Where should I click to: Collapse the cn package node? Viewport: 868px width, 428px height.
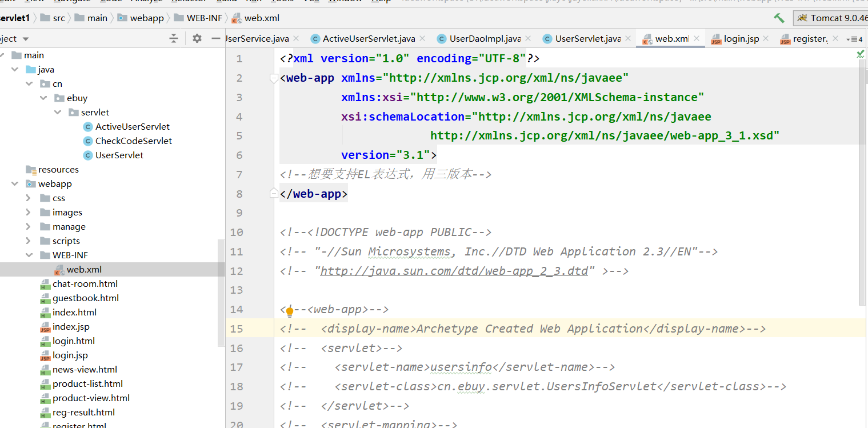29,84
